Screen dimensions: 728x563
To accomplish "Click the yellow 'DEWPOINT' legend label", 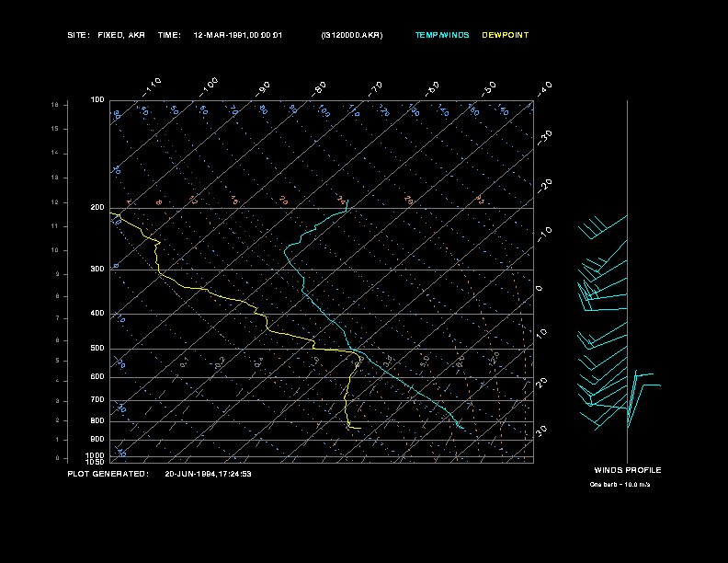I will click(506, 35).
